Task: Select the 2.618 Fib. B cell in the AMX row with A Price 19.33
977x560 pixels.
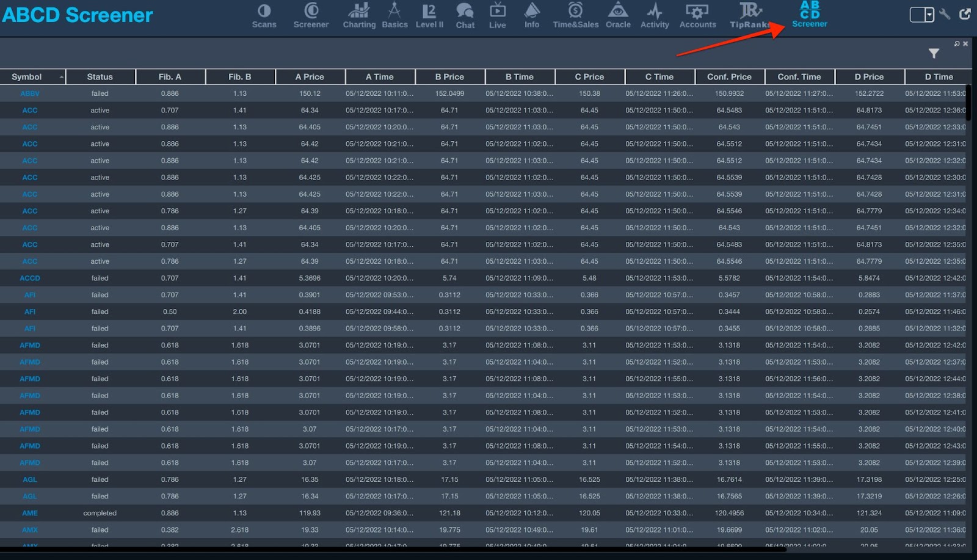Action: coord(240,529)
